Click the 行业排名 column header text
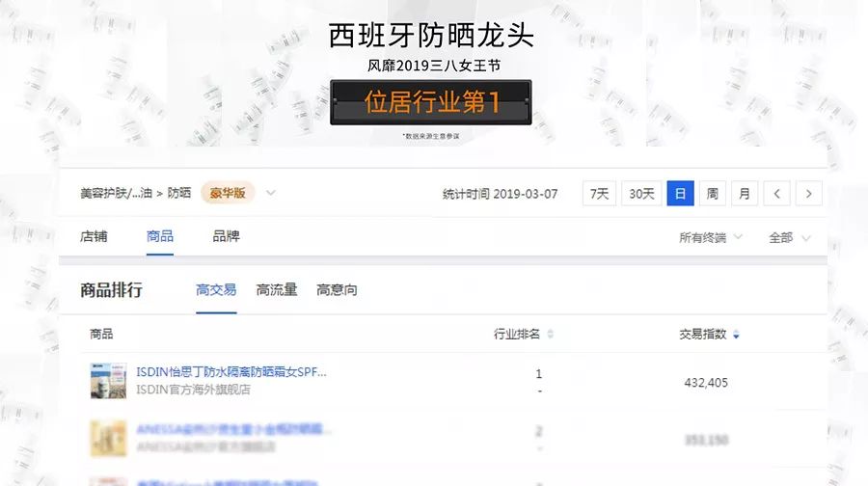 517,334
